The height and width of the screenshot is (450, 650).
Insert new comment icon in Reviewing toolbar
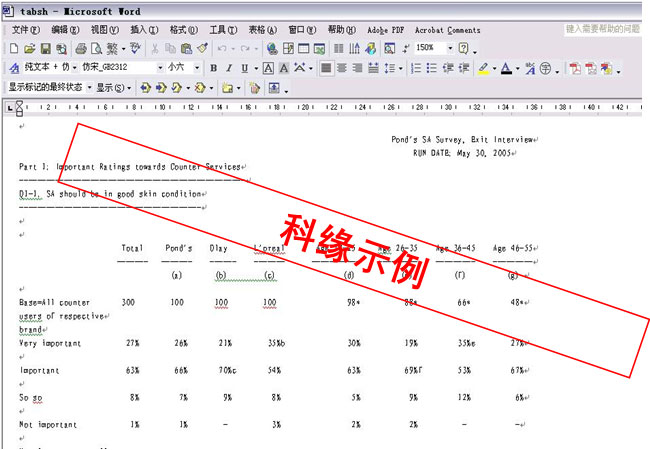coord(227,88)
